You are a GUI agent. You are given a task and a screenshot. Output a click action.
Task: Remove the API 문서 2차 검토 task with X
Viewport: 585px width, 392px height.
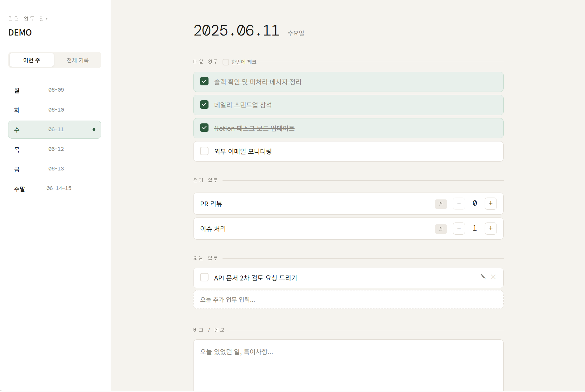[493, 277]
